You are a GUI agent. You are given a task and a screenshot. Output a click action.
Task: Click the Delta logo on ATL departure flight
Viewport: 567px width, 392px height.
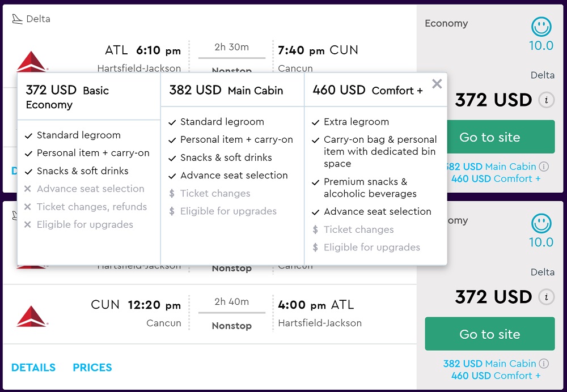pos(31,62)
